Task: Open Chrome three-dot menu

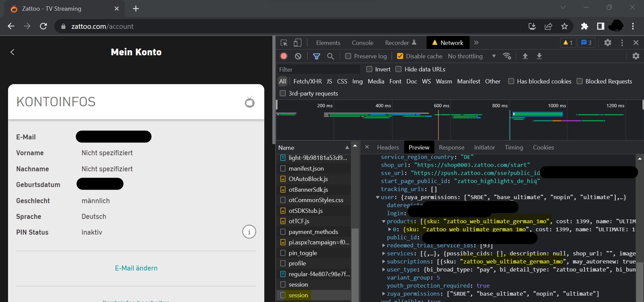Action: coord(633,26)
